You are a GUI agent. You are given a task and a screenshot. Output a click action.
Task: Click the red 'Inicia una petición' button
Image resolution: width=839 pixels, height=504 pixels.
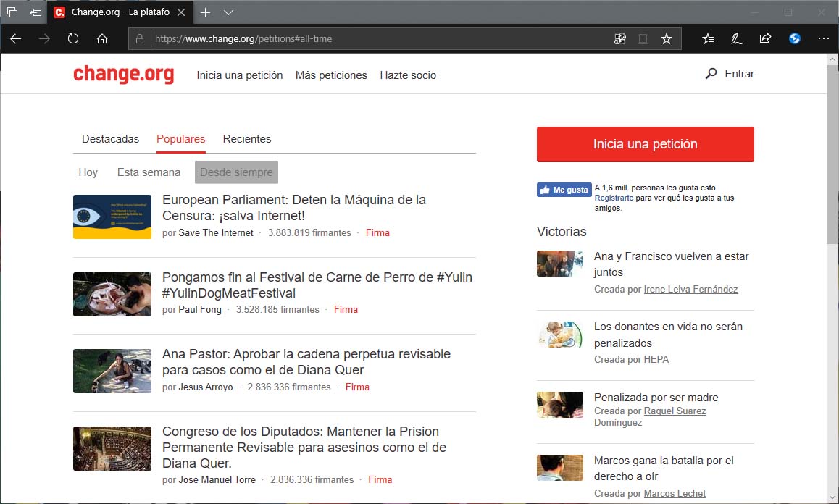pos(646,144)
